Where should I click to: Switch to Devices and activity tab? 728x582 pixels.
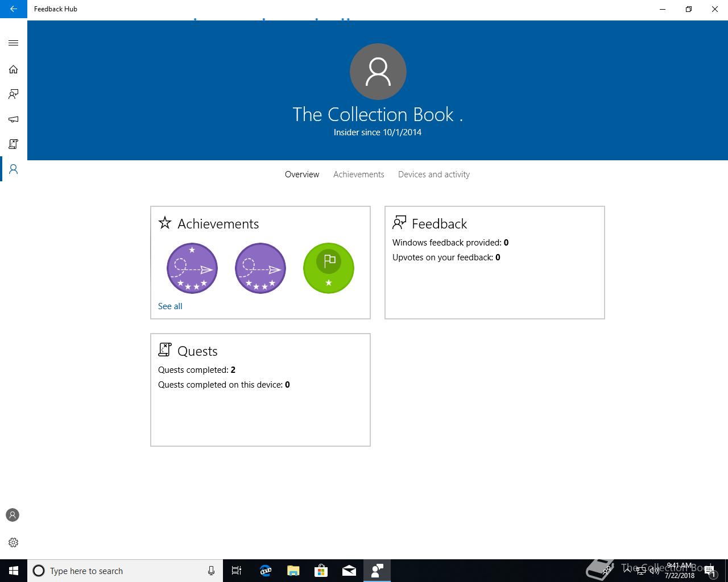pos(434,174)
